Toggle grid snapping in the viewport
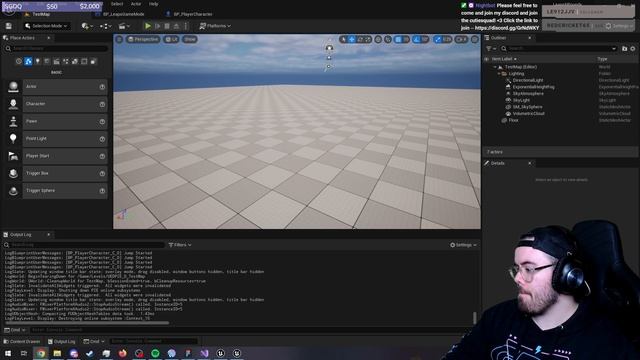640x360 pixels. [x=398, y=39]
